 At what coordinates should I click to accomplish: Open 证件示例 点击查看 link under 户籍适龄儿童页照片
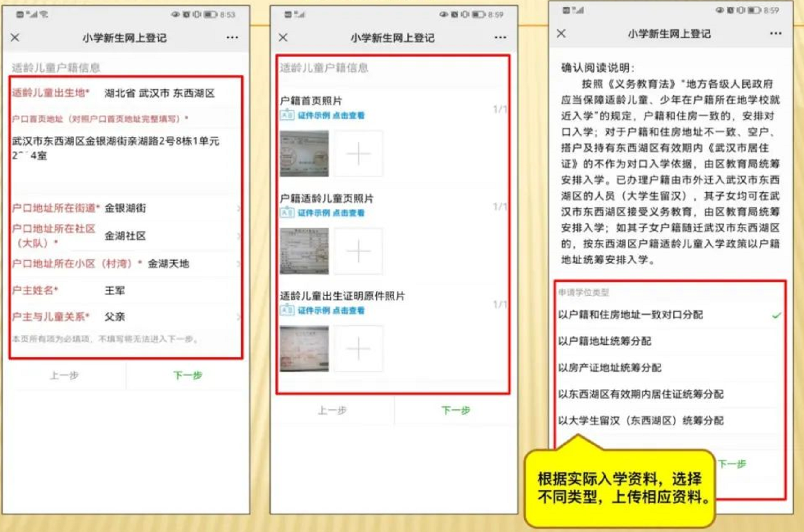click(331, 212)
